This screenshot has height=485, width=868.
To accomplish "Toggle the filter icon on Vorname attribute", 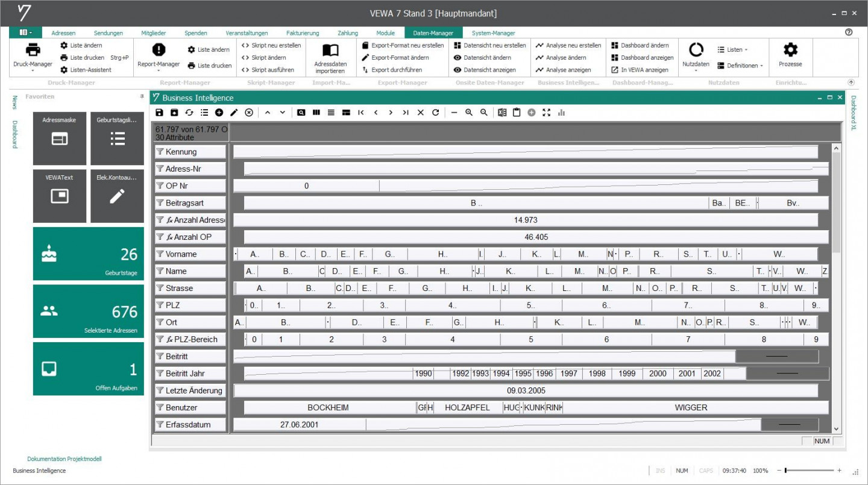I will tap(160, 254).
